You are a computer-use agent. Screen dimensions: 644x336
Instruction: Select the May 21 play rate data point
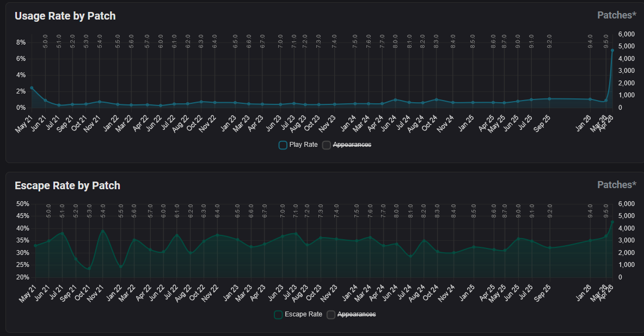click(32, 88)
